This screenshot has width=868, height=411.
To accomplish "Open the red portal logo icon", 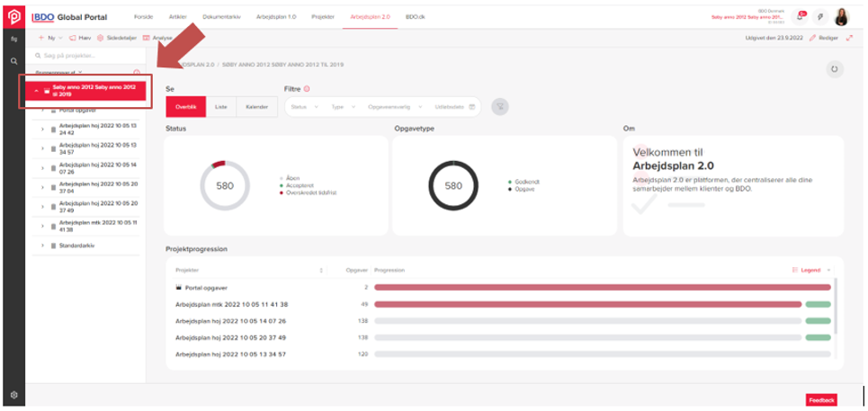I will point(13,17).
